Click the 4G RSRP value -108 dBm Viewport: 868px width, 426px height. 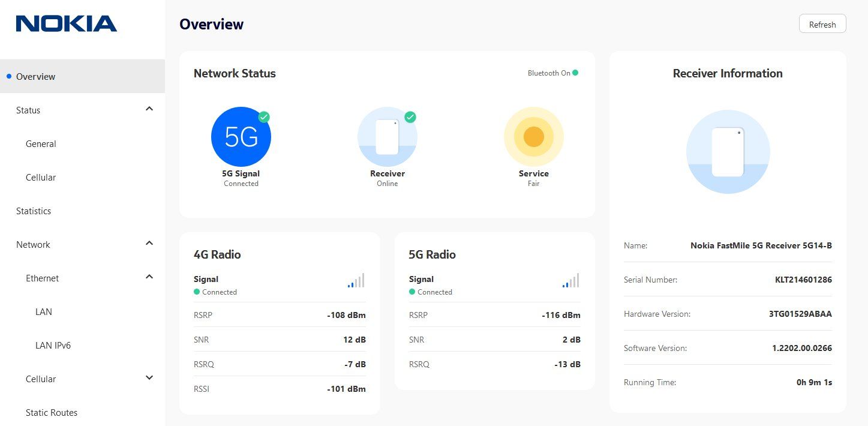point(346,315)
